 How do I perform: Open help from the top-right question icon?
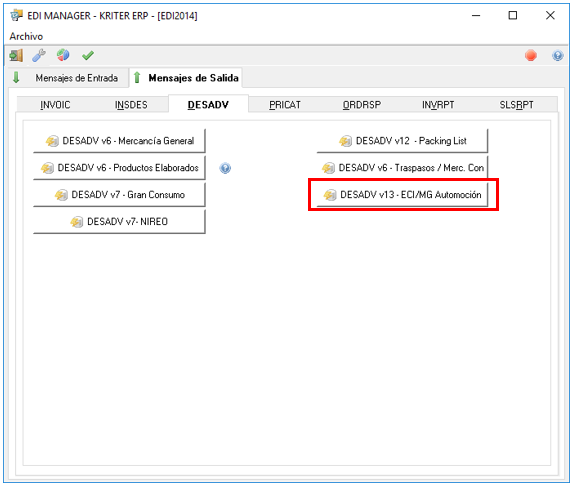click(x=558, y=56)
